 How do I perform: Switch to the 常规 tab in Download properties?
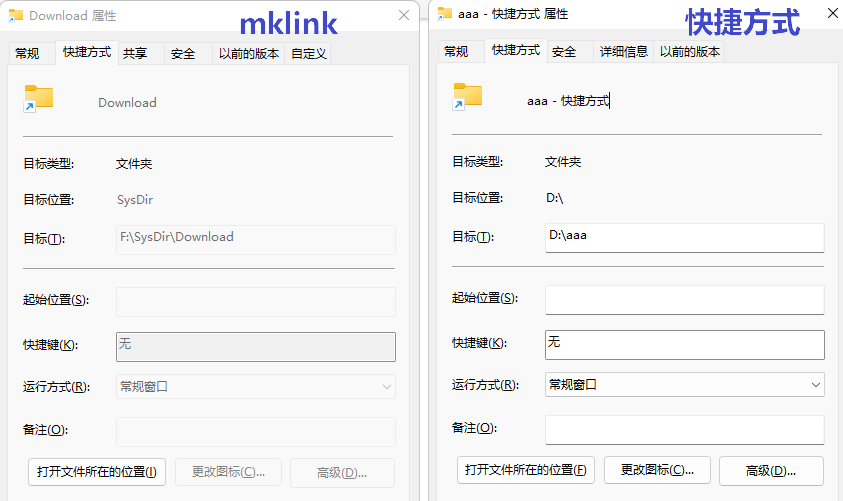pos(28,54)
